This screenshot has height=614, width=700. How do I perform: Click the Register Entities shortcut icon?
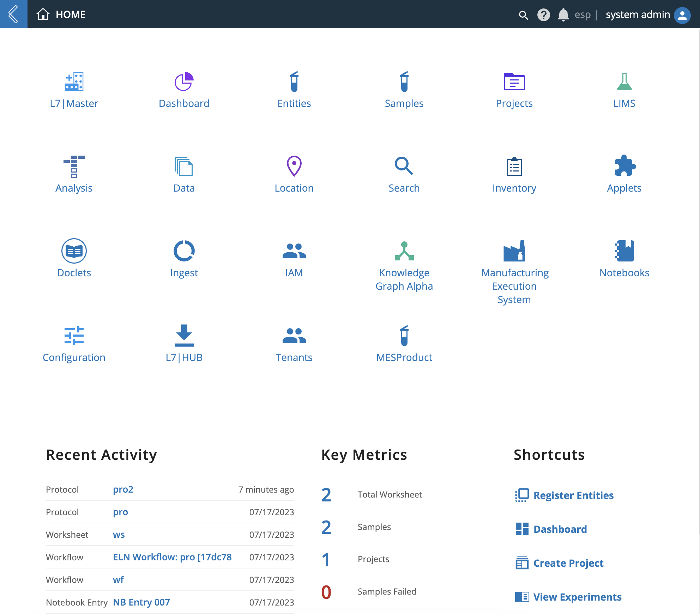point(522,495)
